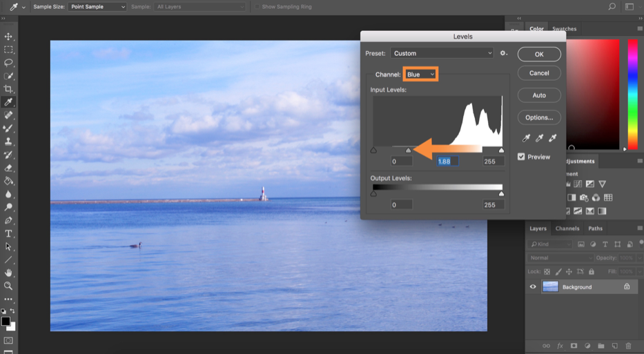Toggle Quick Mask mode

8,340
